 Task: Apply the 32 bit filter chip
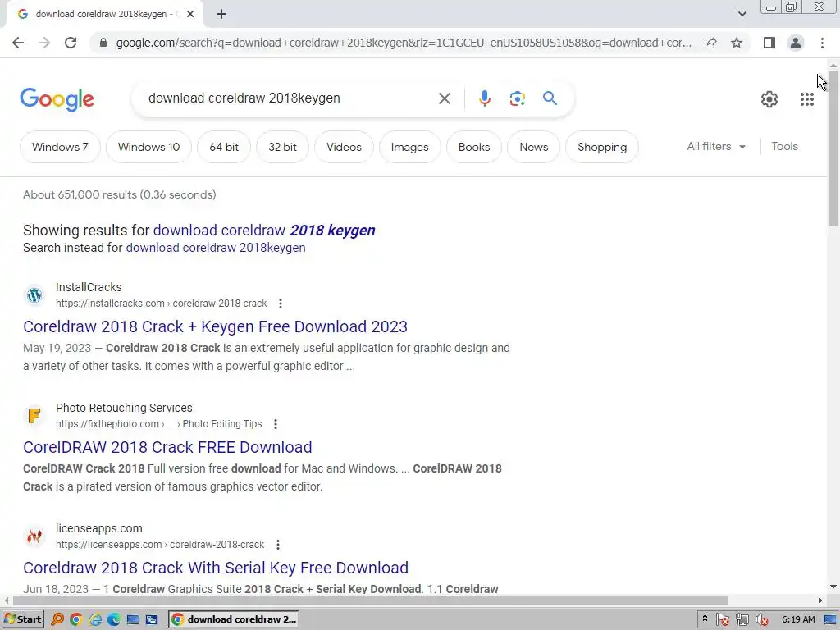(x=282, y=147)
